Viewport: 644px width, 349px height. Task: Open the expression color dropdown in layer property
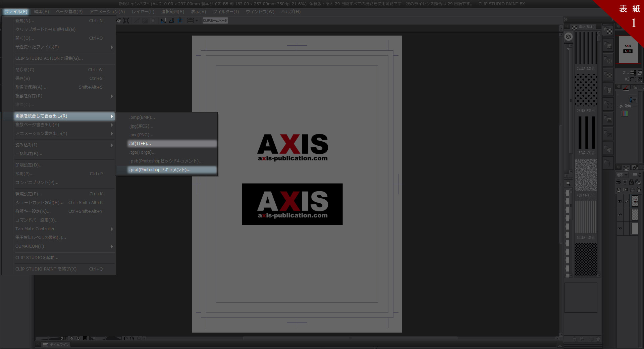click(633, 100)
